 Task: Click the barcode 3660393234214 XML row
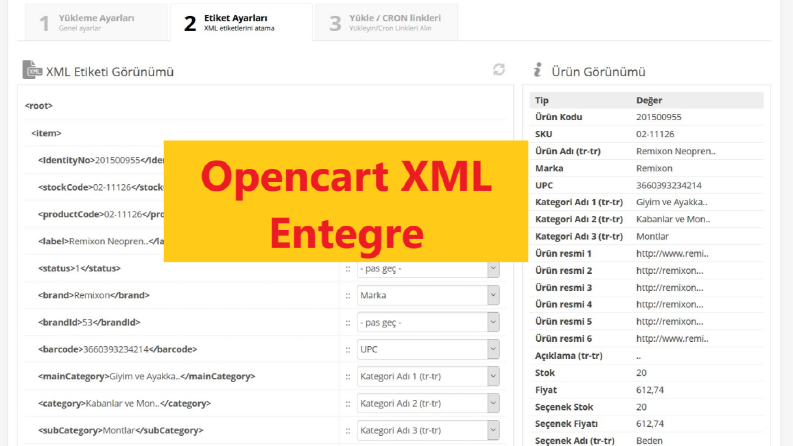tap(117, 349)
